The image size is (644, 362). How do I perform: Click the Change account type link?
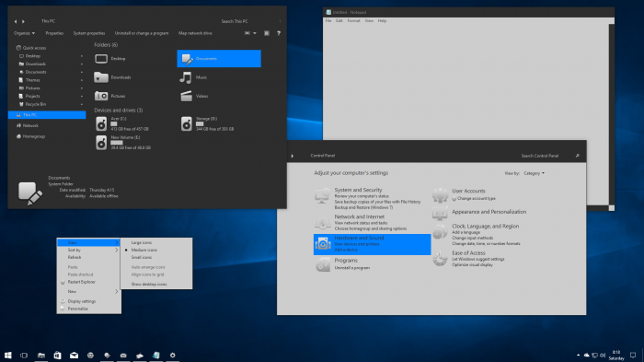point(477,199)
